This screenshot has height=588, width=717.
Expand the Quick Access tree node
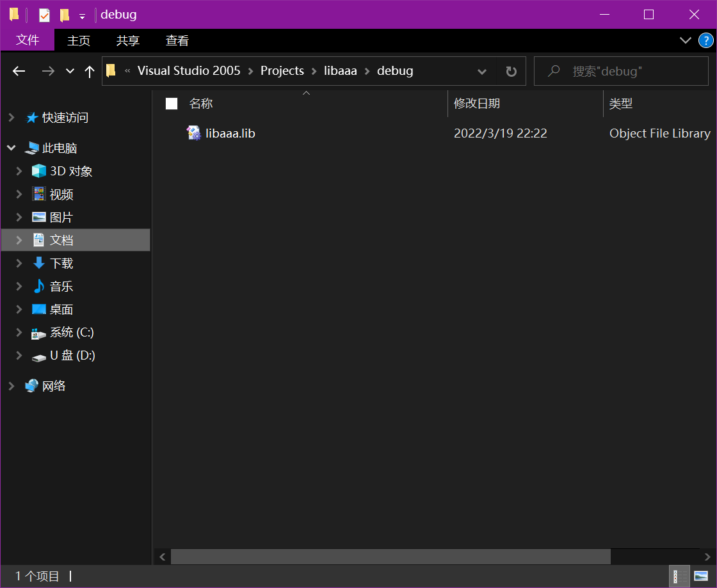point(12,118)
